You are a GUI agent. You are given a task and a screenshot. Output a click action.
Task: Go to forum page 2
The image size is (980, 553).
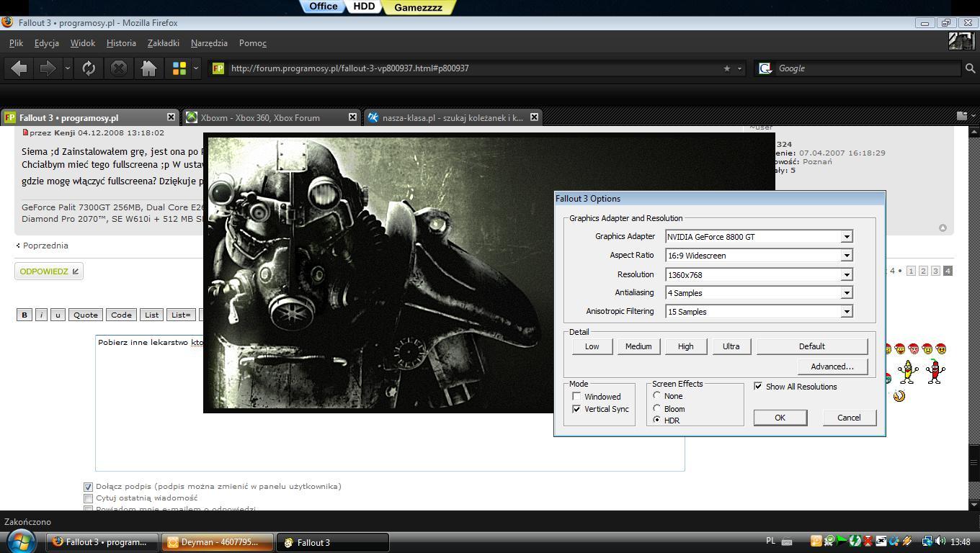923,271
